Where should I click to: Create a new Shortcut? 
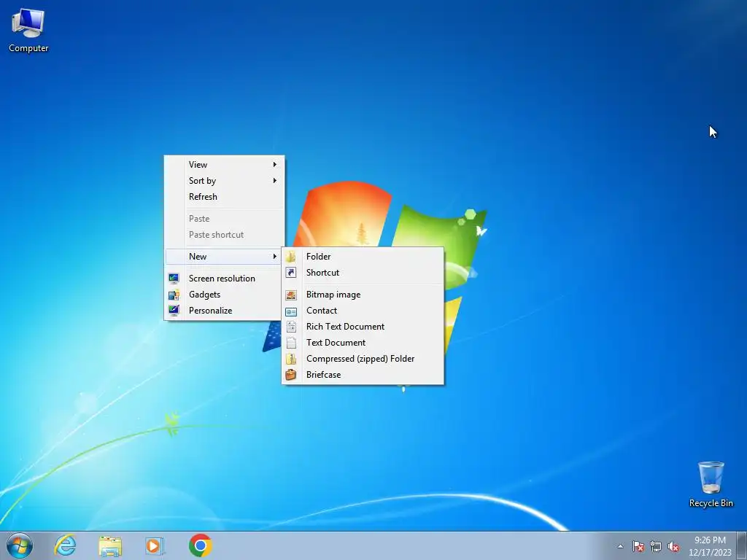pyautogui.click(x=363, y=273)
